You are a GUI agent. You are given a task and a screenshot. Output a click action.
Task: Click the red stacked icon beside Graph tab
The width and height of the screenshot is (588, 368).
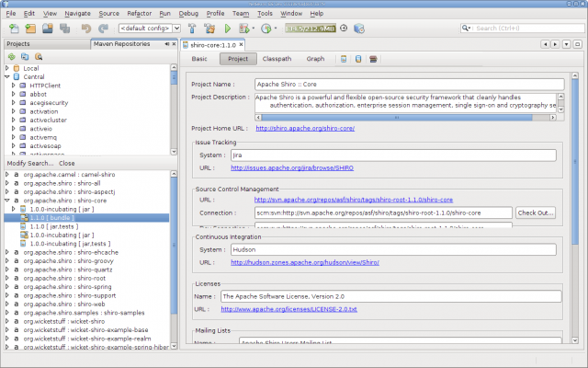(x=371, y=59)
